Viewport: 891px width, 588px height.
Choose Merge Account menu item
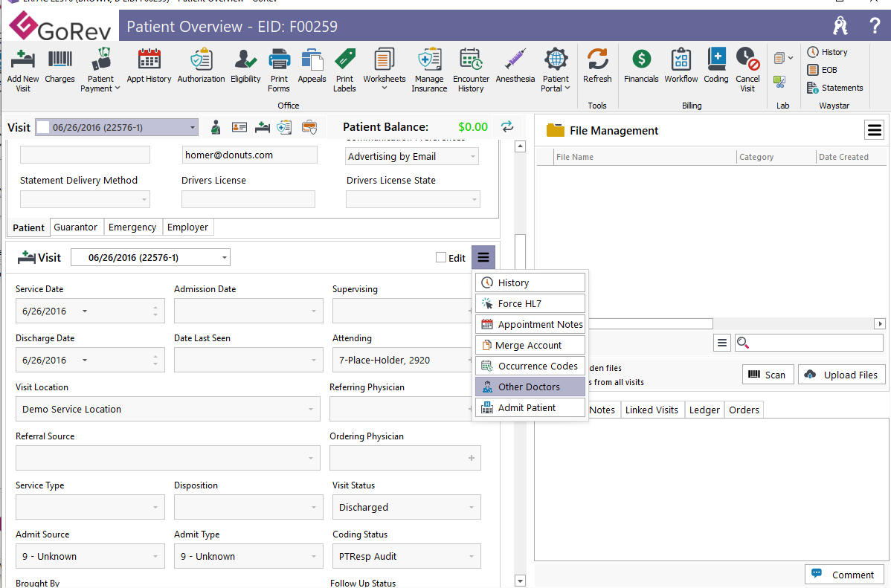(x=530, y=346)
